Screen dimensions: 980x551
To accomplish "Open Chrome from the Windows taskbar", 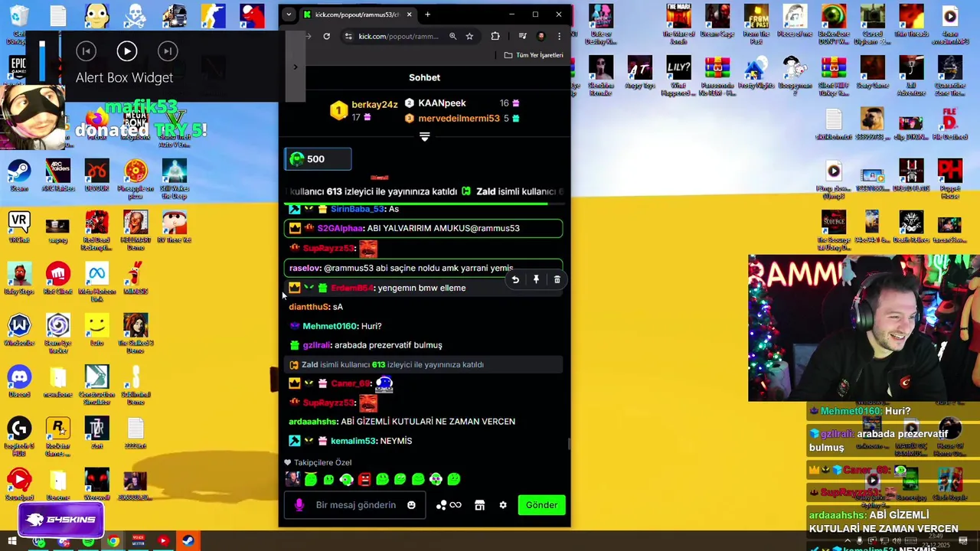I will coord(113,541).
